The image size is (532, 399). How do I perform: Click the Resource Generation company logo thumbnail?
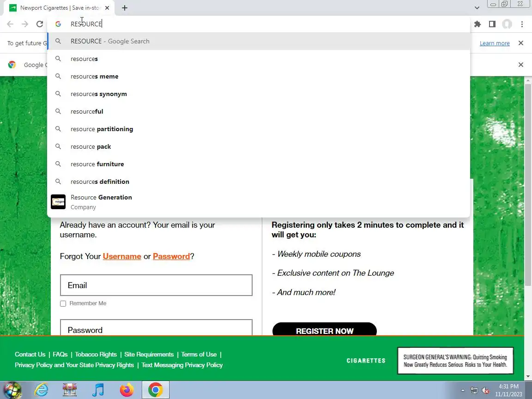58,202
